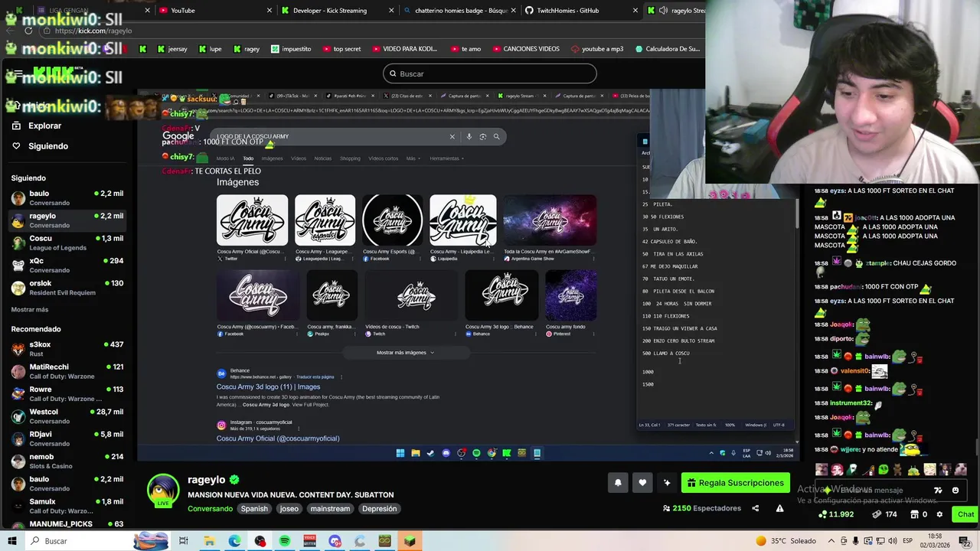
Task: Open baulo channel in Siguiendo list
Action: point(67,197)
